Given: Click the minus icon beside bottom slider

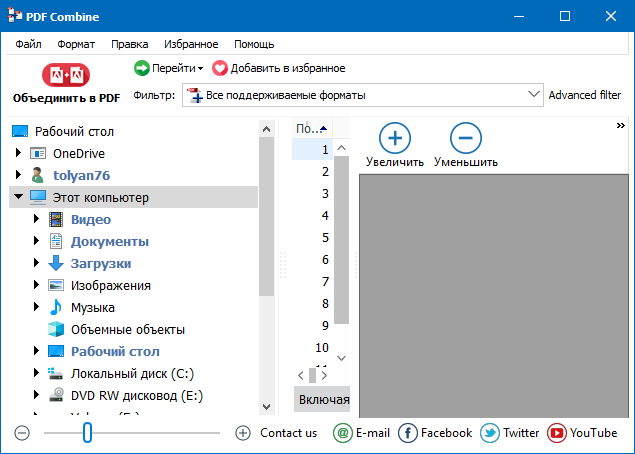Looking at the screenshot, I should pyautogui.click(x=23, y=433).
